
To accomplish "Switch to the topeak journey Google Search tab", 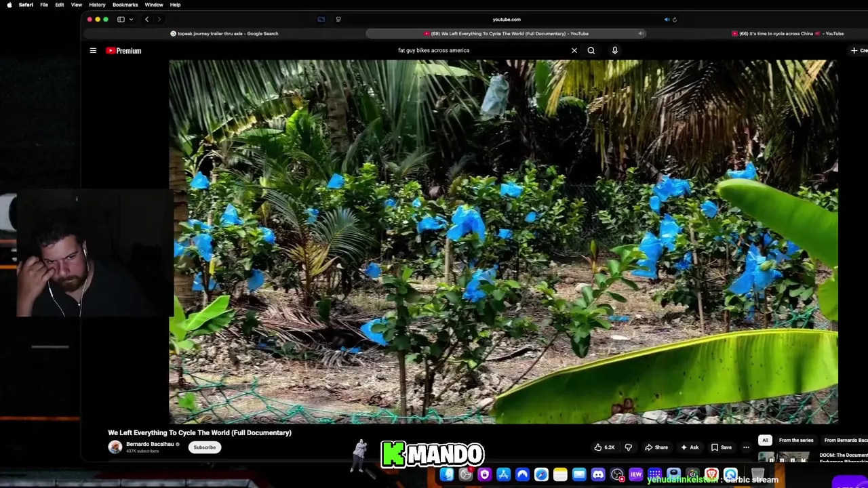I will (224, 33).
